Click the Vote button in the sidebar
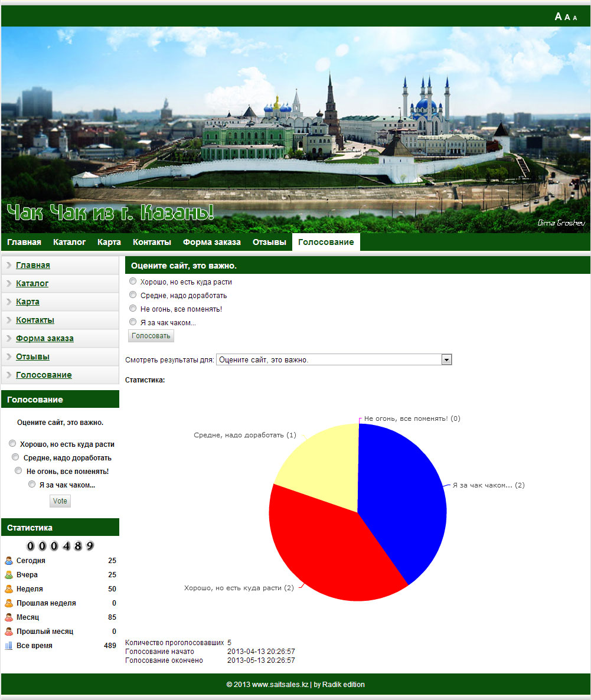Screen dimensions: 591x700 [60, 501]
